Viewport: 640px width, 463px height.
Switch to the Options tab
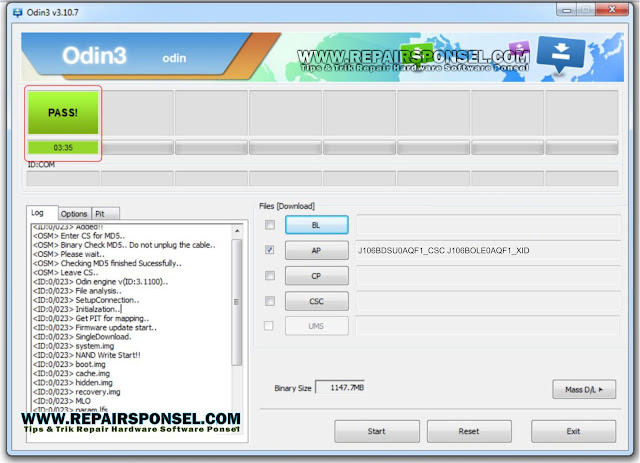[74, 214]
